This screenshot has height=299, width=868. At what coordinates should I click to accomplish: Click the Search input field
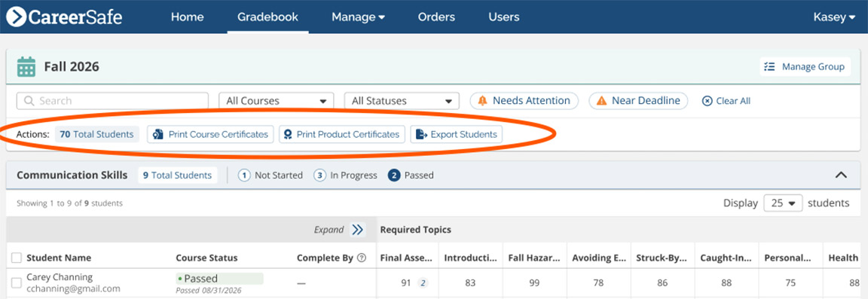(112, 101)
